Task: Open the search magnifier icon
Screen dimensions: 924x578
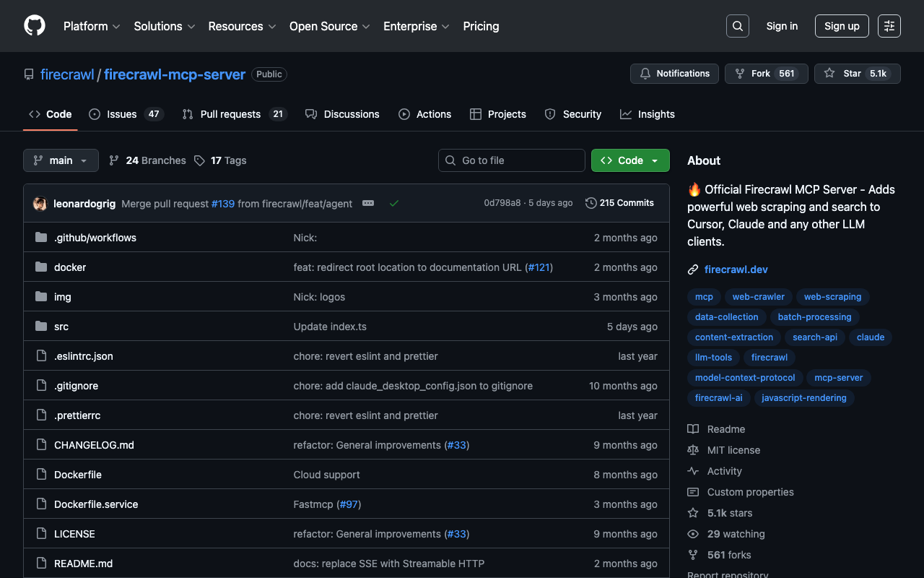Action: (737, 26)
